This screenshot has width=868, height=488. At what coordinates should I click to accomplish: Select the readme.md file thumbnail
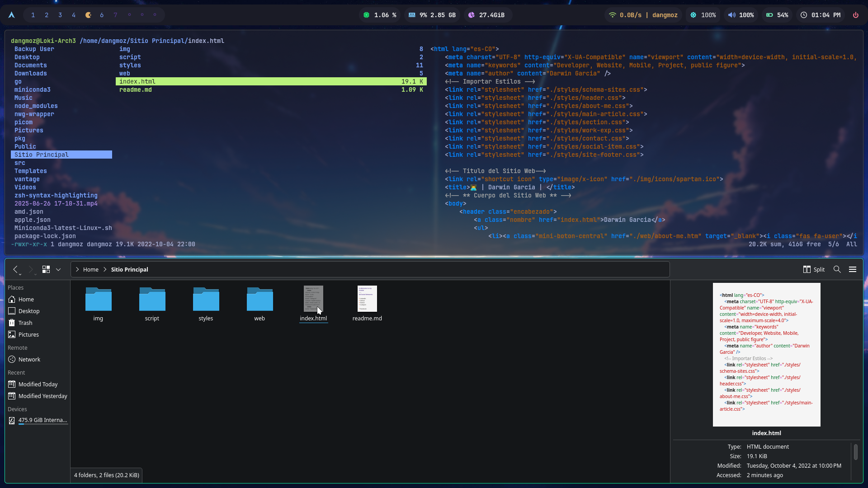tap(367, 299)
